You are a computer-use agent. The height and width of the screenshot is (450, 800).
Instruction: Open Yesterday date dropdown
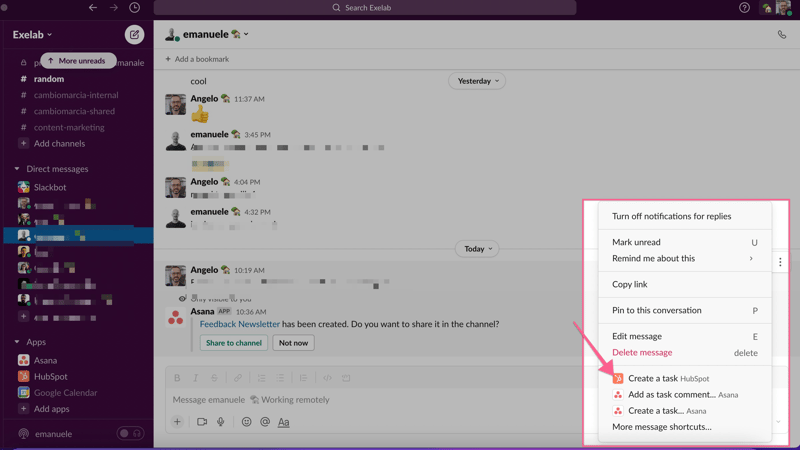(x=477, y=81)
